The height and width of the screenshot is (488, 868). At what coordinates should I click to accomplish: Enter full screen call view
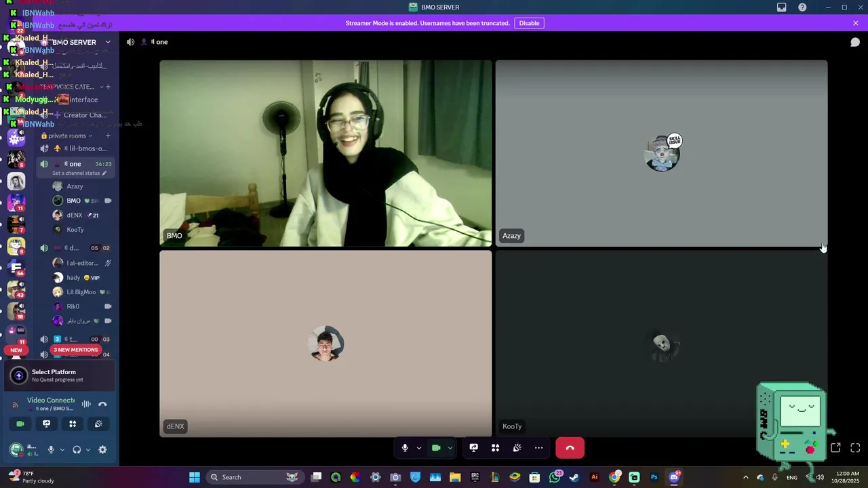855,448
